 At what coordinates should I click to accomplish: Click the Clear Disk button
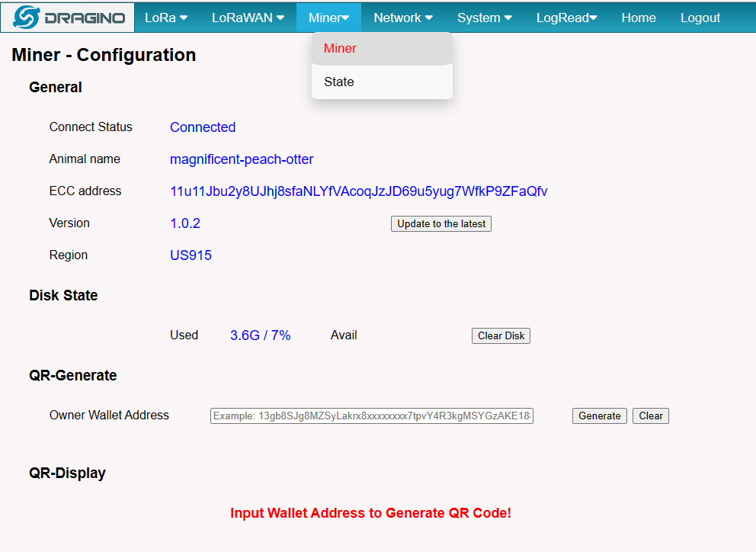[x=501, y=335]
